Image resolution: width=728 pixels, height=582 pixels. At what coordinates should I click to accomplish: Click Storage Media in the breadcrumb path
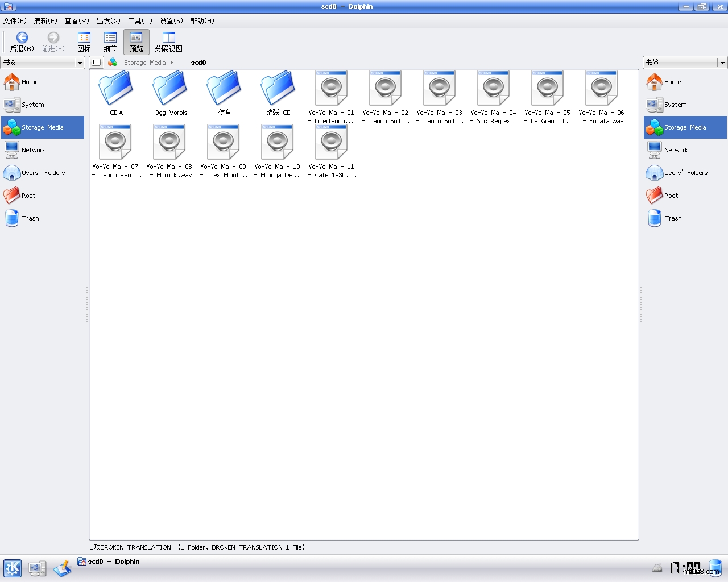pos(144,63)
